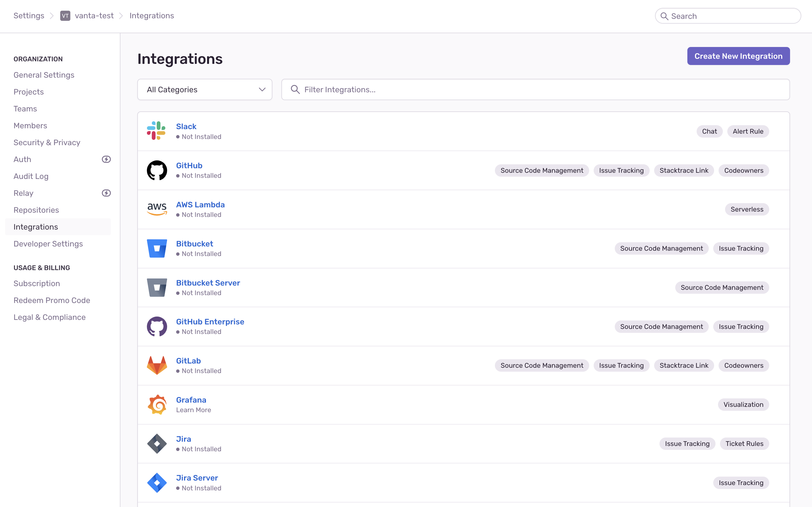Open the Bitbucket integration link
This screenshot has width=812, height=507.
click(x=194, y=244)
